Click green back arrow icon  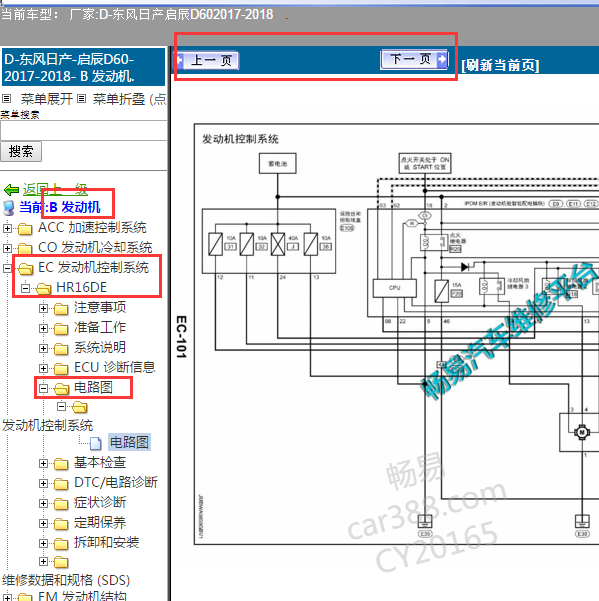pos(11,189)
